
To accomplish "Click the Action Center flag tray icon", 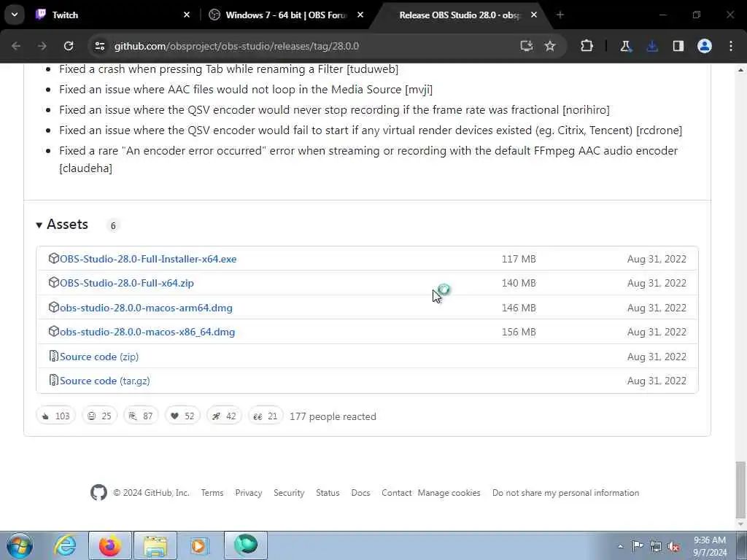I will (x=638, y=545).
